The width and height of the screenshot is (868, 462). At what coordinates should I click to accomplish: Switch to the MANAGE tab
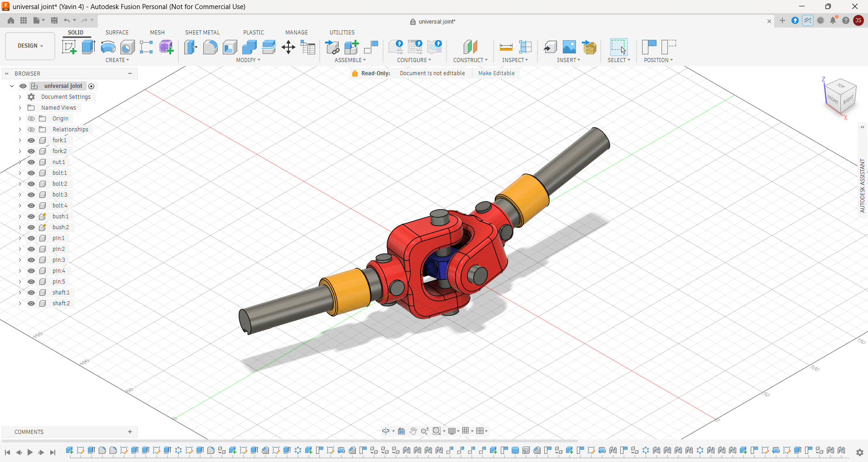point(297,33)
